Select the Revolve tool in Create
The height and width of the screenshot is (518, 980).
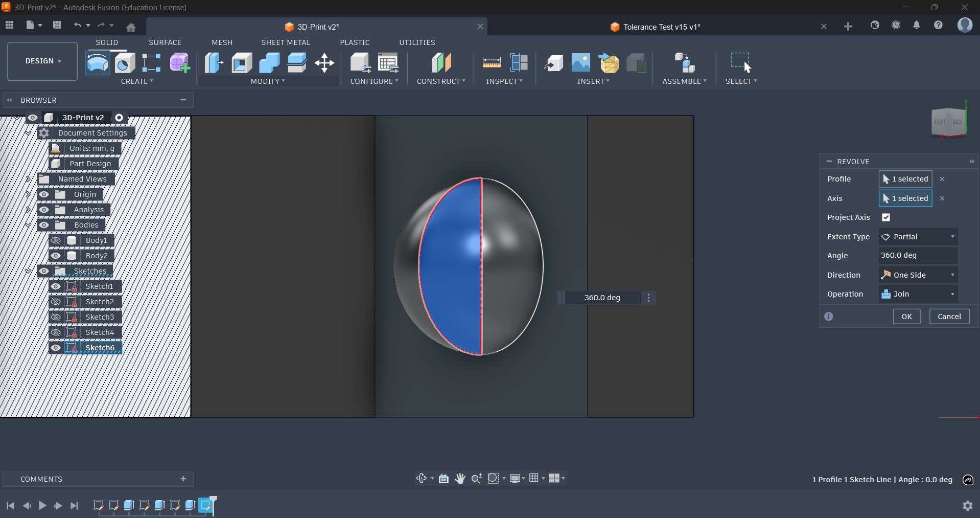[x=98, y=63]
